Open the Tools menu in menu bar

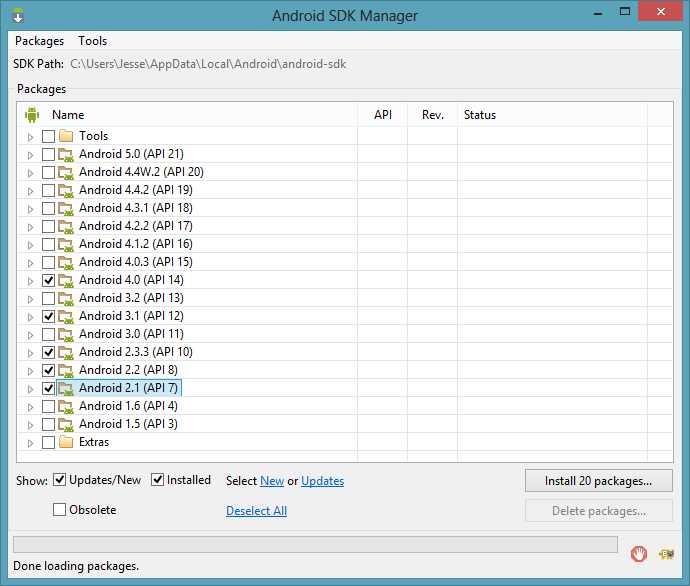coord(93,41)
